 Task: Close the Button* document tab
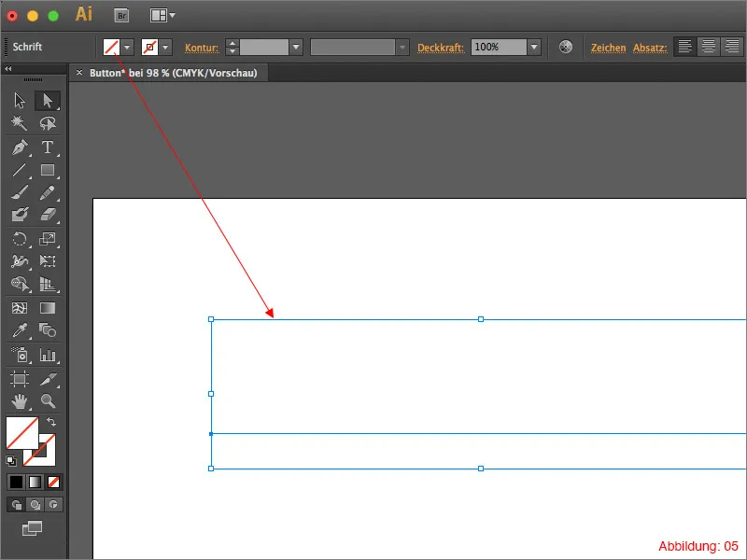[79, 73]
